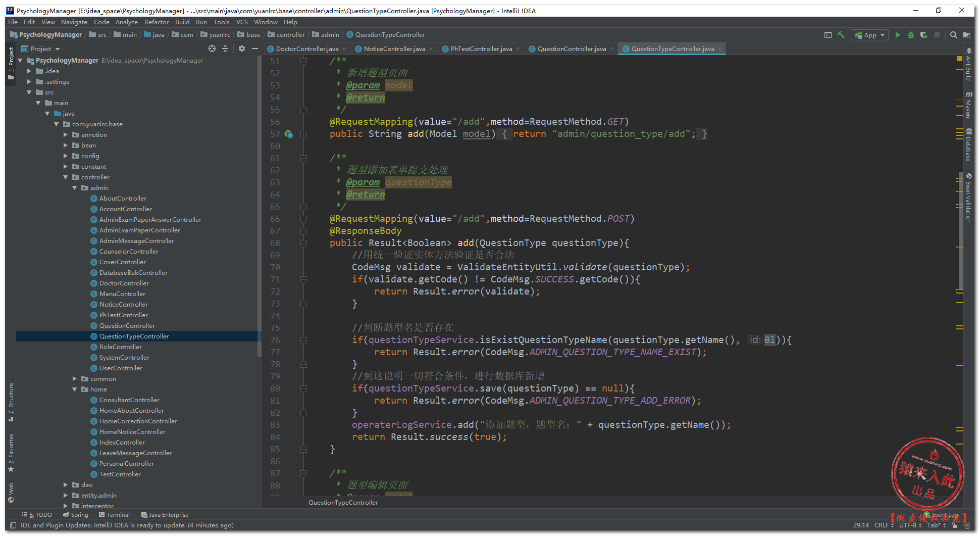Open Search Everywhere magnifier icon
The width and height of the screenshot is (980, 536).
(x=953, y=35)
